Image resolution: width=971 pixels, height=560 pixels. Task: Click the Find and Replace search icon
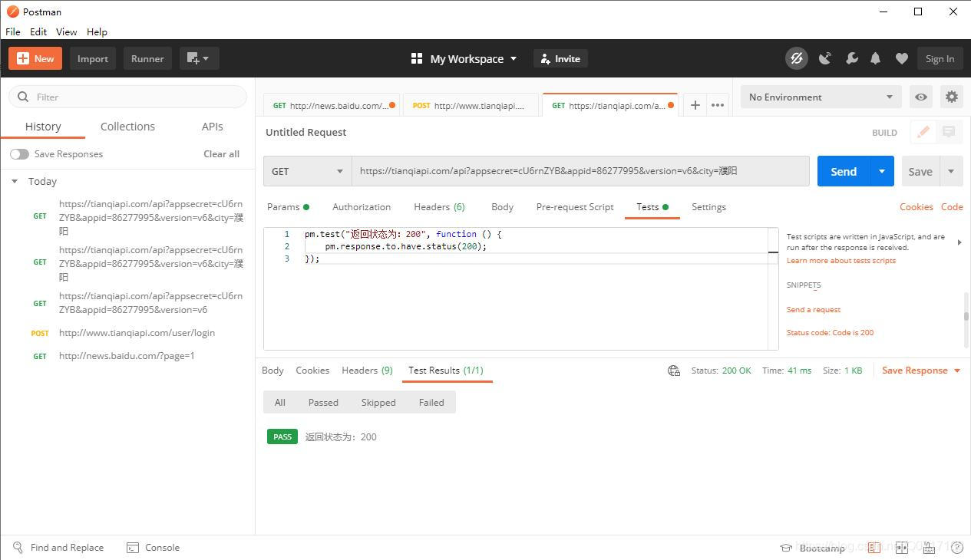click(18, 548)
